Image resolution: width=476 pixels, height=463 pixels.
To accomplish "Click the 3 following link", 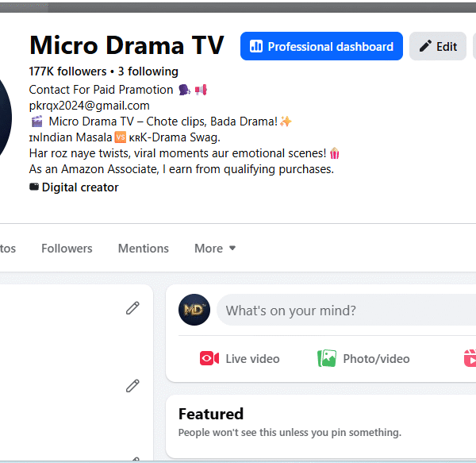I will pos(148,71).
